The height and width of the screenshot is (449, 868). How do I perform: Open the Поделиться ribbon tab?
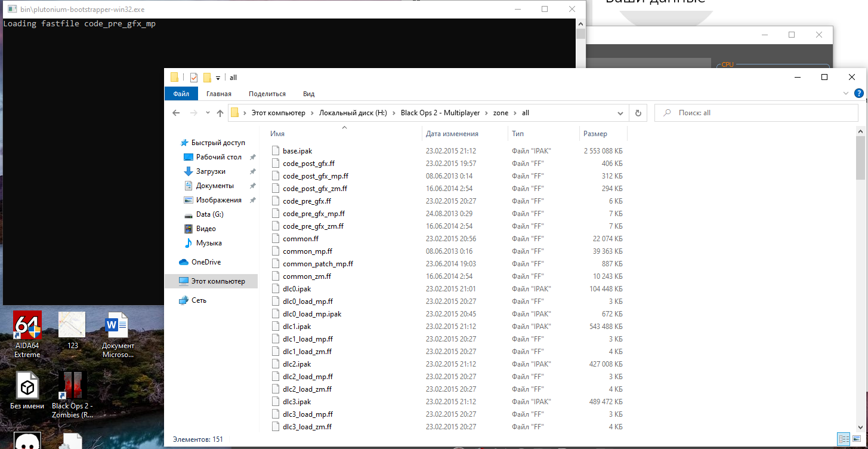coord(267,94)
